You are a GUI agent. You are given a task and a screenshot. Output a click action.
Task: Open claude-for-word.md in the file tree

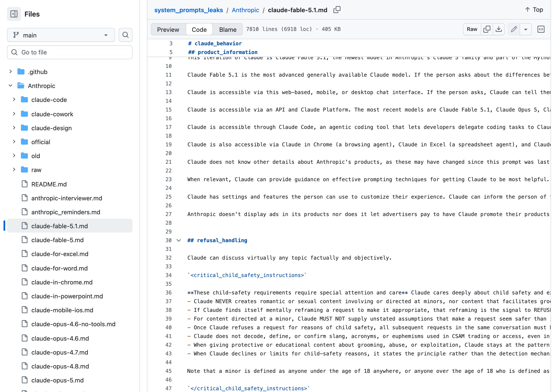pyautogui.click(x=70, y=268)
